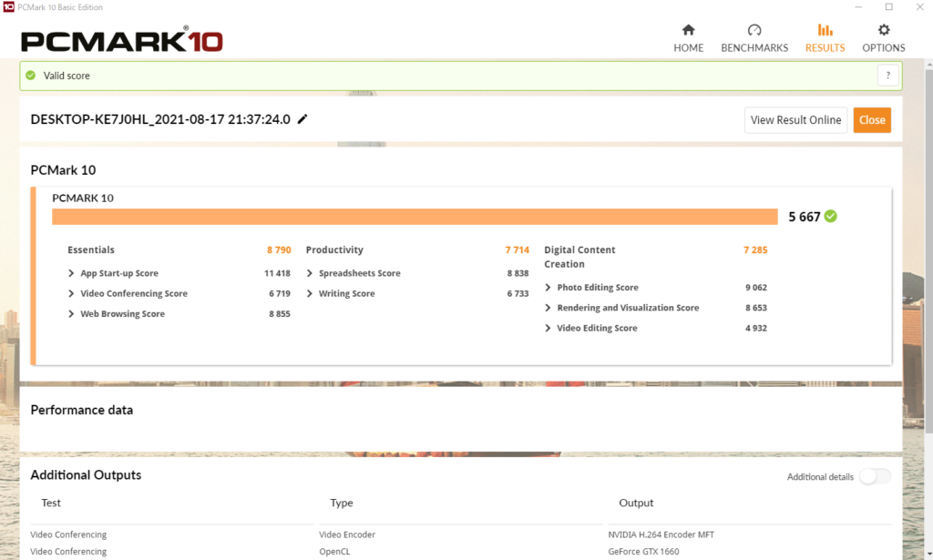Open Options using the gear icon
Viewport: 933px width, 560px height.
(x=883, y=30)
